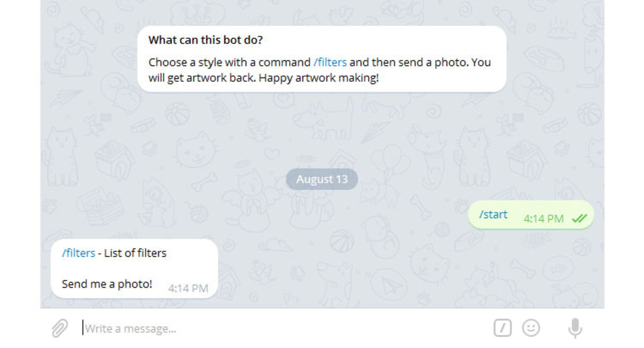Click /filters link beside "List of filters"
The image size is (644, 348).
click(x=78, y=253)
